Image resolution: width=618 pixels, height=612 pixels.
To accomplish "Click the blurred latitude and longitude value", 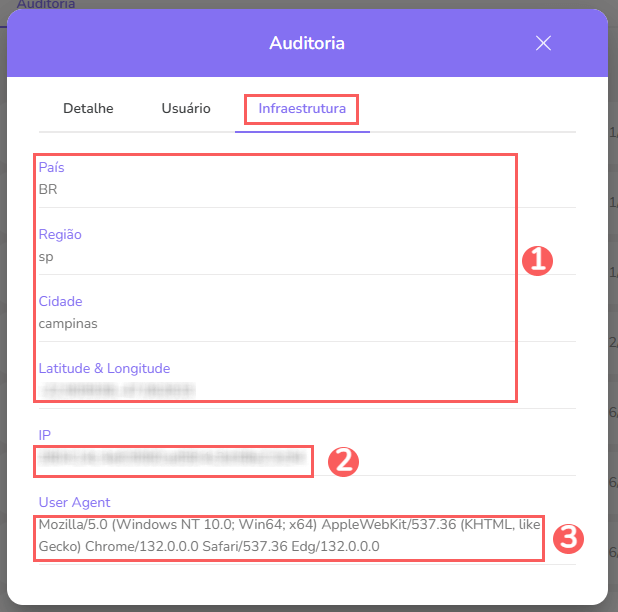I will [x=118, y=389].
